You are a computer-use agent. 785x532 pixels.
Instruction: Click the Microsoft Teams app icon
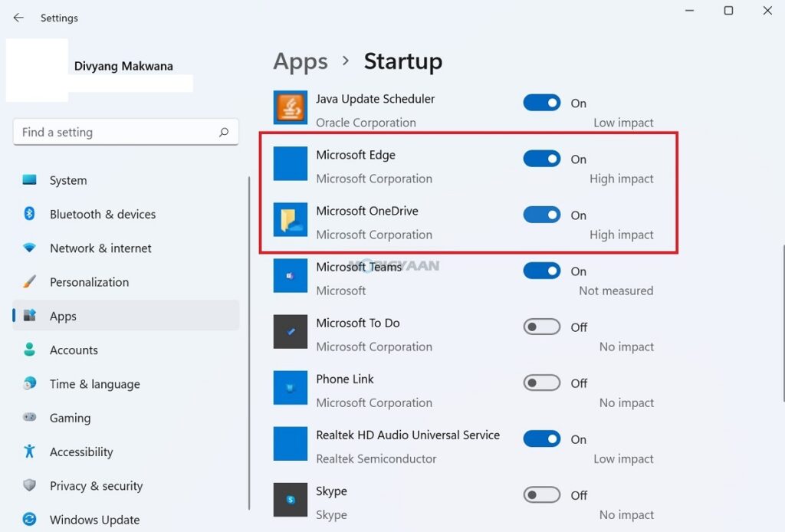click(x=291, y=275)
